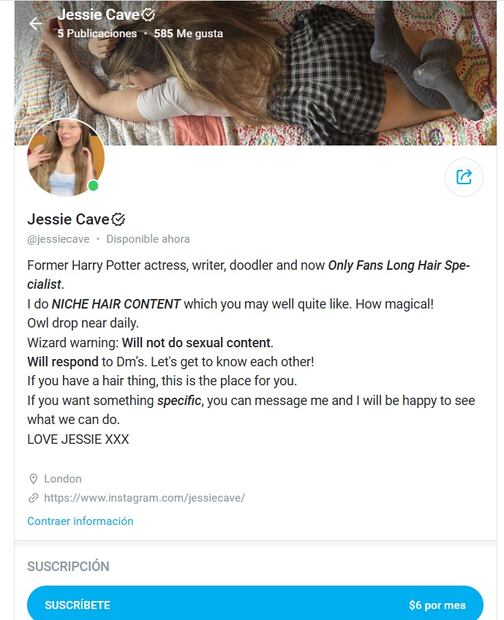Click the London location text

(x=63, y=479)
